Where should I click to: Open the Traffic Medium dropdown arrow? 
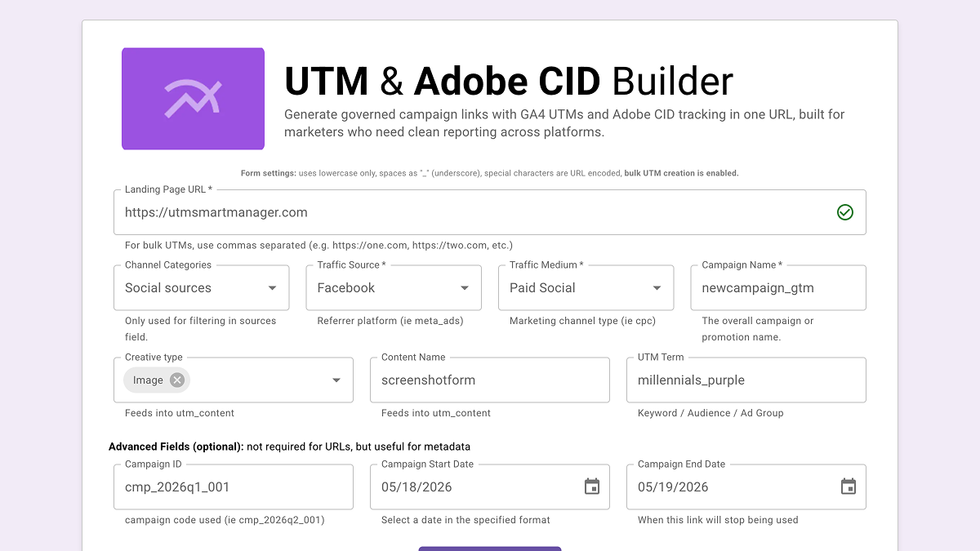(x=657, y=288)
